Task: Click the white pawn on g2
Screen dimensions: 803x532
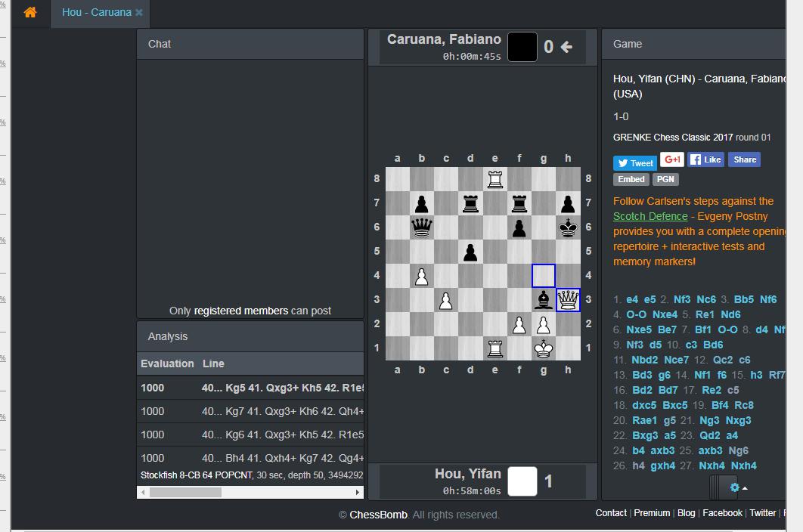Action: [544, 325]
